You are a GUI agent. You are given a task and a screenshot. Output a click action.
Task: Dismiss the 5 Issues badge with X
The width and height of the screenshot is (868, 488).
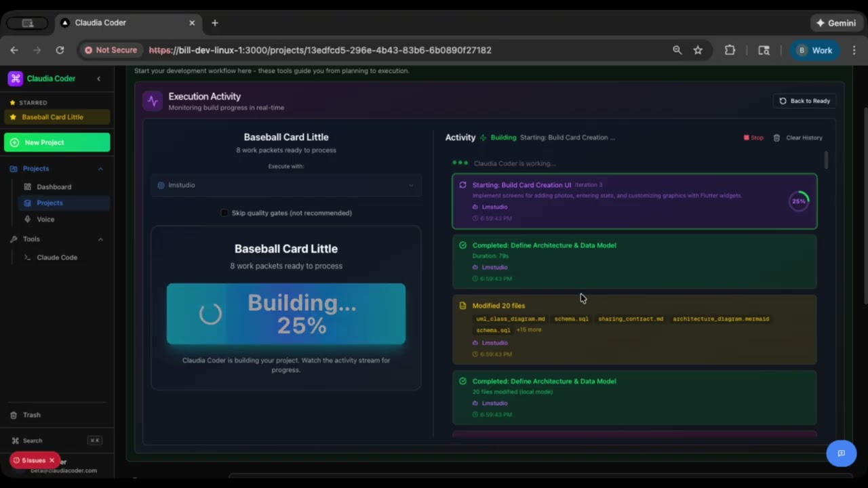click(52, 460)
